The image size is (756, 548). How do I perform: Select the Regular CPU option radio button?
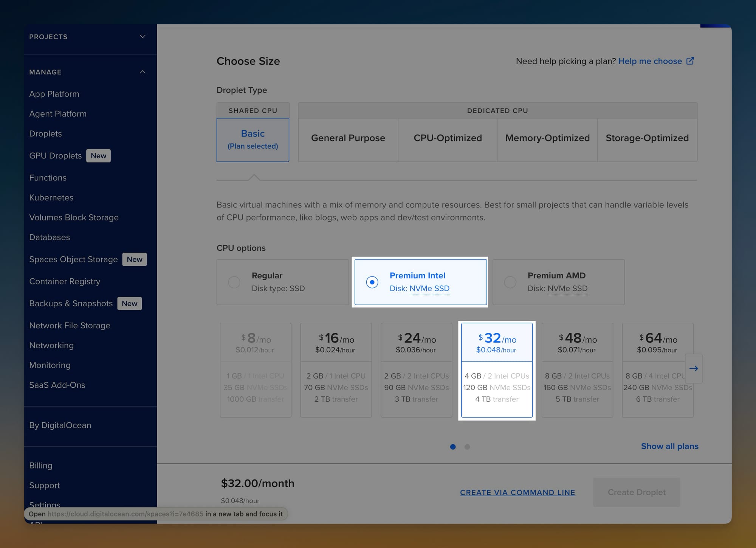[x=234, y=282]
